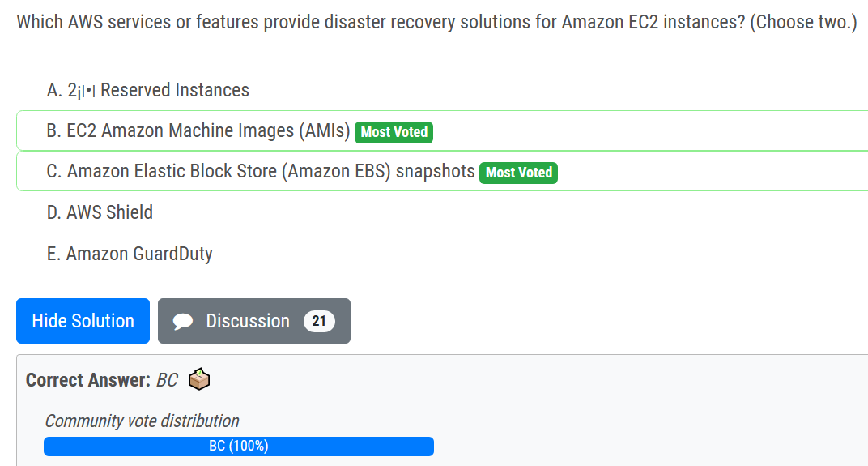Click the Community vote distribution heading
The height and width of the screenshot is (466, 868).
(x=142, y=421)
